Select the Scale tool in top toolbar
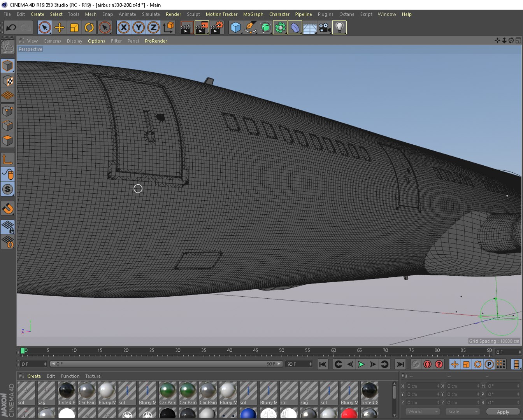Screen dimensions: 523x420 [74, 28]
